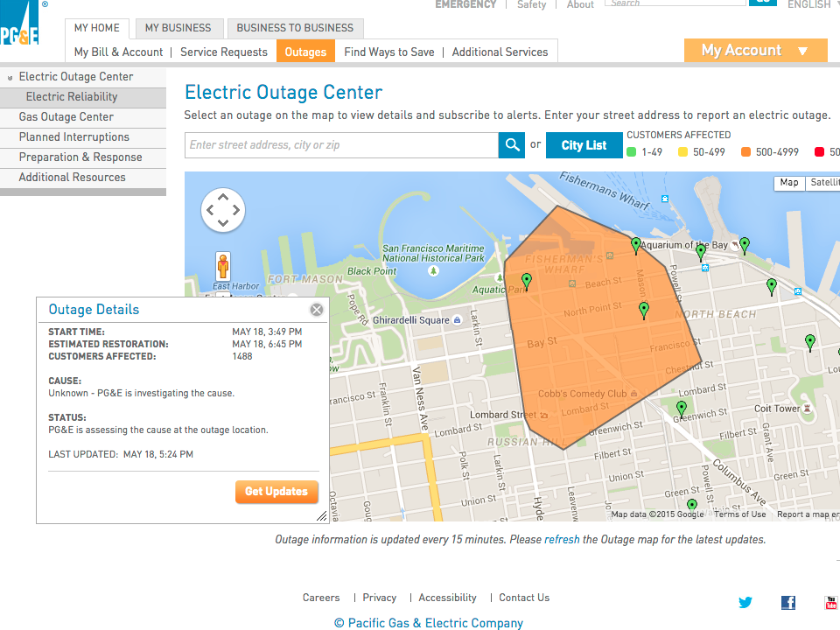Grab the Outage Details resize handle
This screenshot has height=630, width=840.
(x=321, y=516)
